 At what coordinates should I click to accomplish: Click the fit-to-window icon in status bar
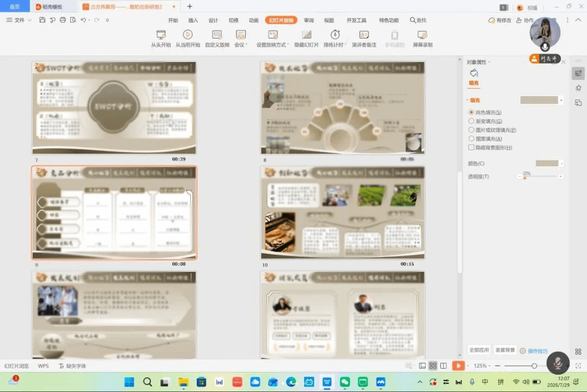(x=578, y=366)
